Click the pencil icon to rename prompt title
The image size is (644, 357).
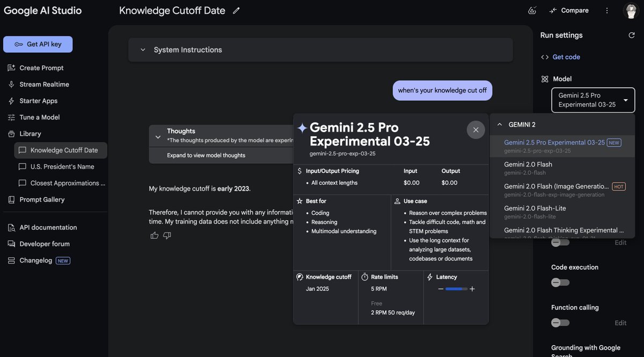[236, 11]
